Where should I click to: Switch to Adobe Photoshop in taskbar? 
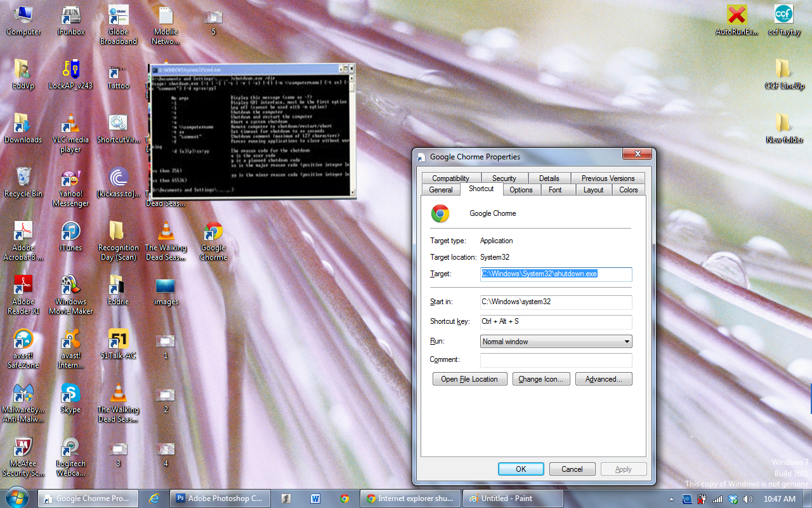click(221, 498)
